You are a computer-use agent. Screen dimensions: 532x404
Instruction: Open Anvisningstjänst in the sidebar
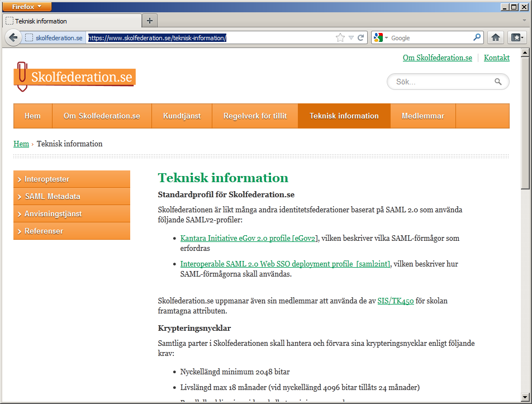[72, 213]
